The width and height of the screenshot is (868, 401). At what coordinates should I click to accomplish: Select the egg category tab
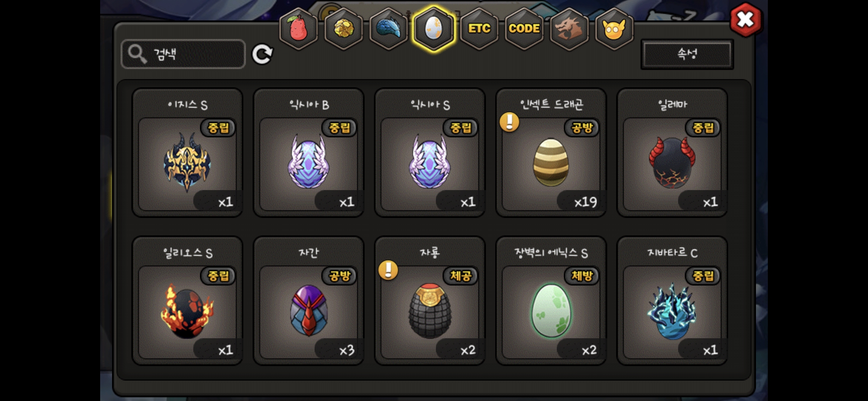pos(434,29)
